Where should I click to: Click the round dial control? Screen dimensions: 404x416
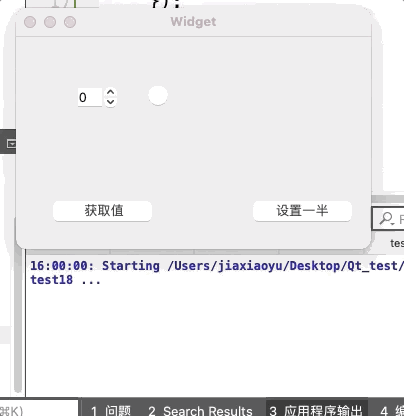click(x=158, y=96)
